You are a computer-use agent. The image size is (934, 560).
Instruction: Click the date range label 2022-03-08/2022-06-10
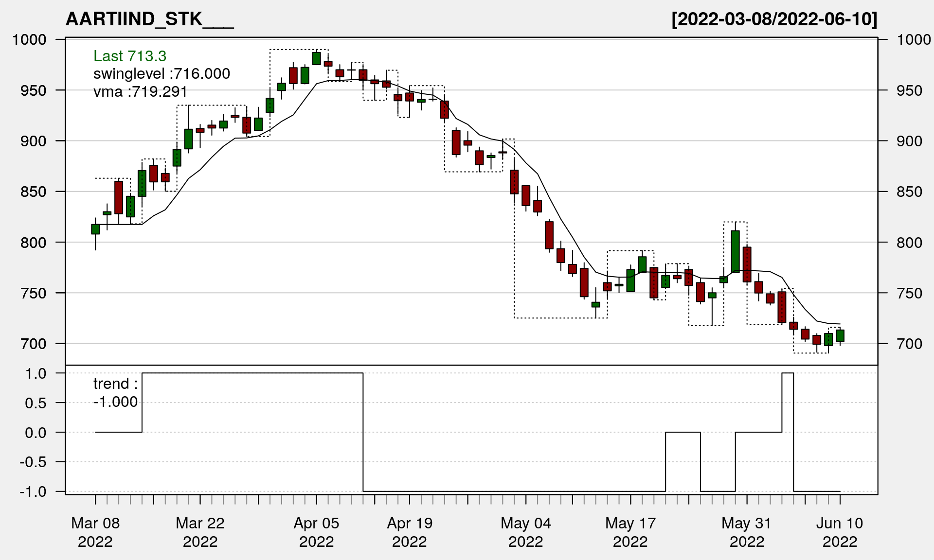774,19
